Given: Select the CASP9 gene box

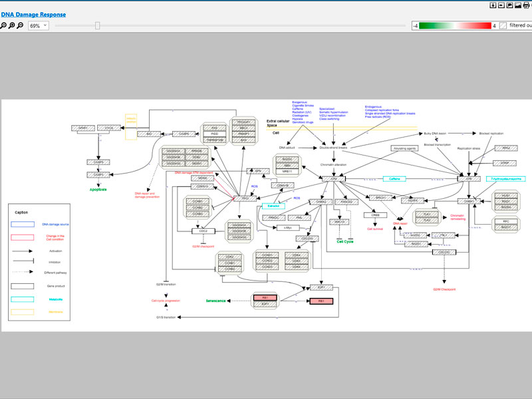Looking at the screenshot, I should [98, 162].
